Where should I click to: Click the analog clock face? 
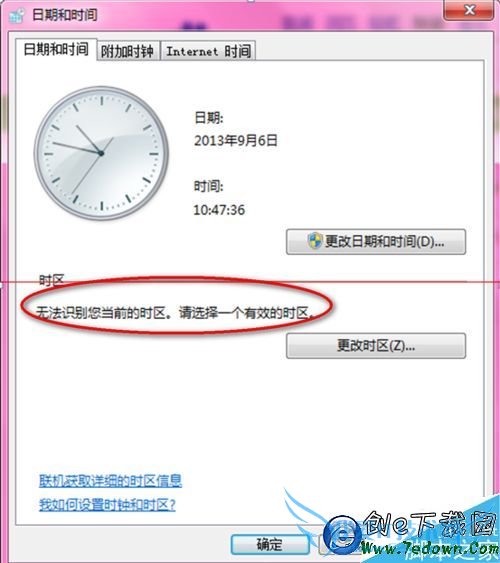point(101,153)
